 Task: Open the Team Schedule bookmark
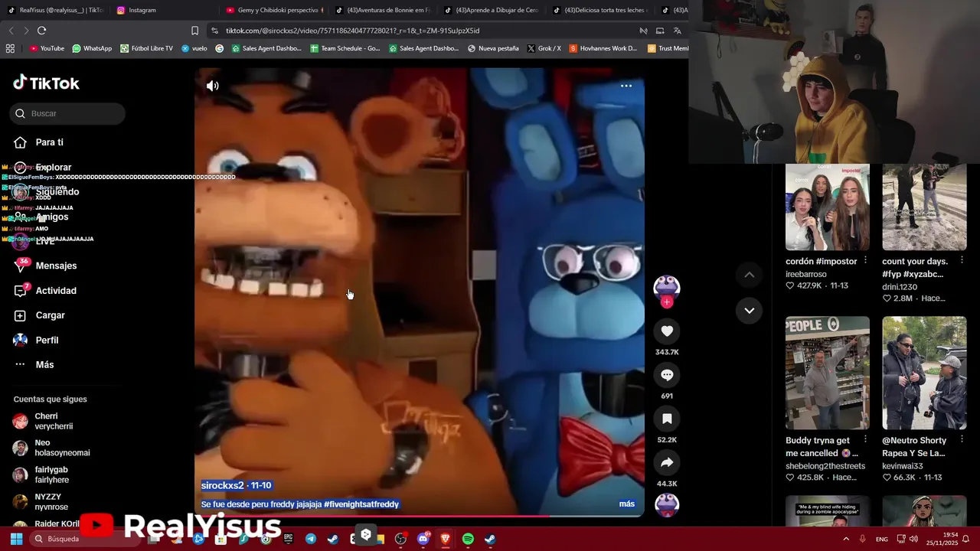pyautogui.click(x=345, y=48)
